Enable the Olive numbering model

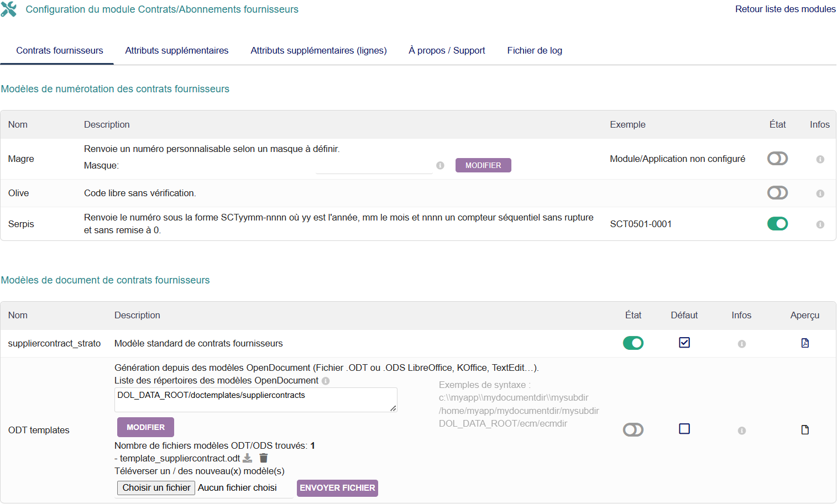coord(777,193)
